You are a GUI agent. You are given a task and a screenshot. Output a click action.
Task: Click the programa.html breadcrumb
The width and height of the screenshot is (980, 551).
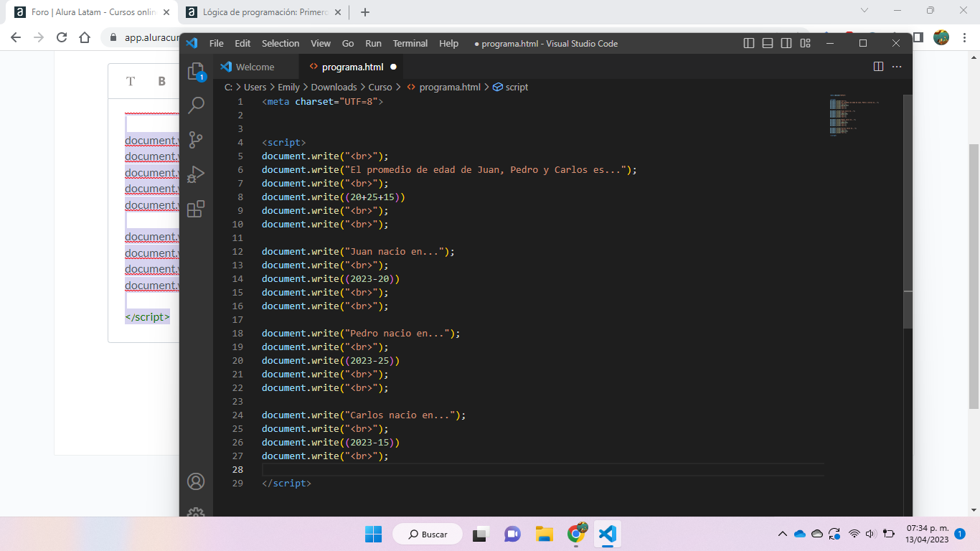tap(443, 87)
